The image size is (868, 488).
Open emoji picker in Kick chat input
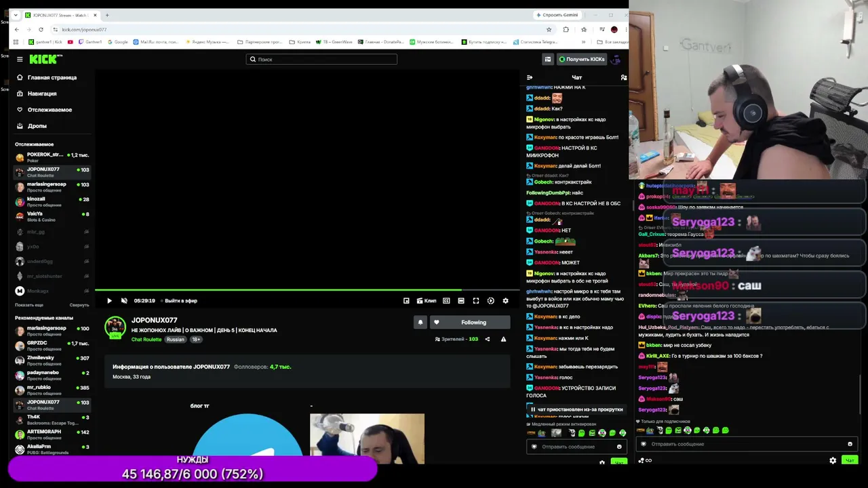point(619,447)
